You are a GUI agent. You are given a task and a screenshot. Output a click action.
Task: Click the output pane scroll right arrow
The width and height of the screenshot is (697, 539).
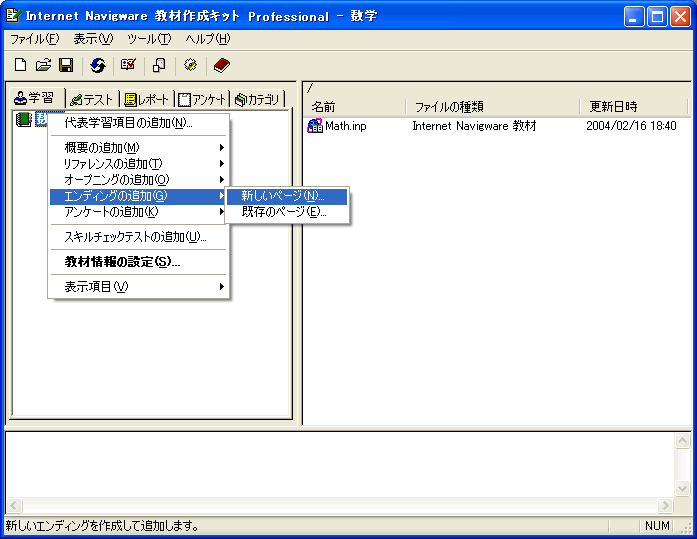[x=665, y=505]
